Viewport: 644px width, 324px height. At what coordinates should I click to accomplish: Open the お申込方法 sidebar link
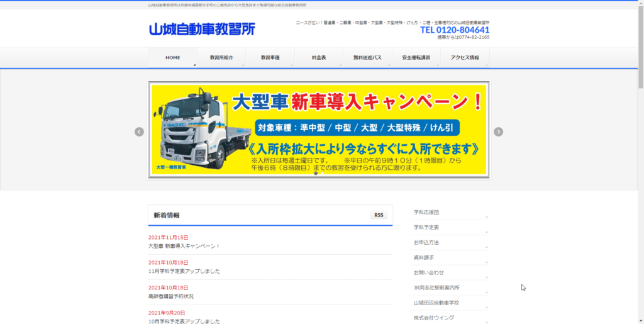[449, 243]
